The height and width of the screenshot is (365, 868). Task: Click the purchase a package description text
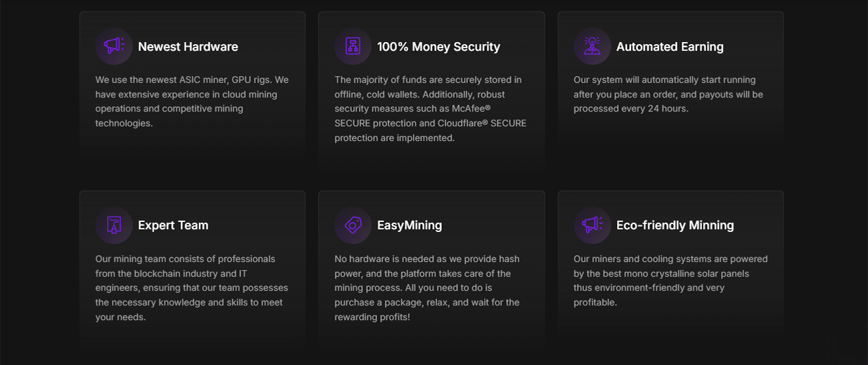(427, 288)
